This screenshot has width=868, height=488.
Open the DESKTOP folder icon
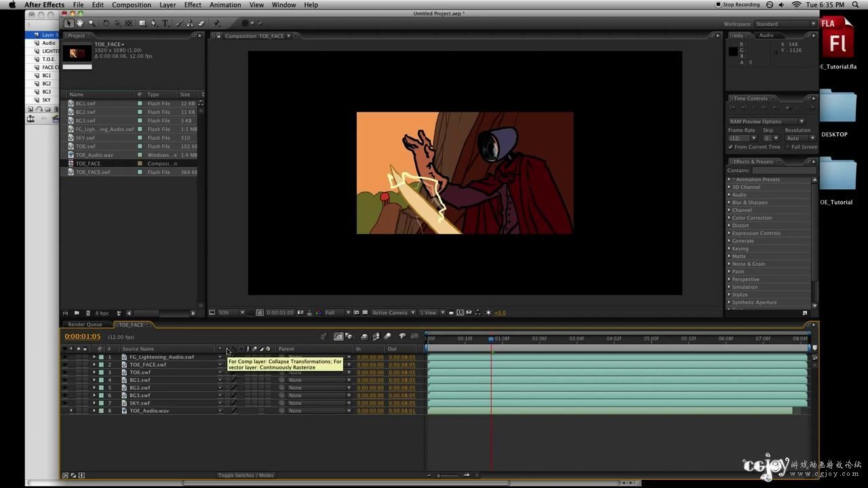[x=837, y=107]
